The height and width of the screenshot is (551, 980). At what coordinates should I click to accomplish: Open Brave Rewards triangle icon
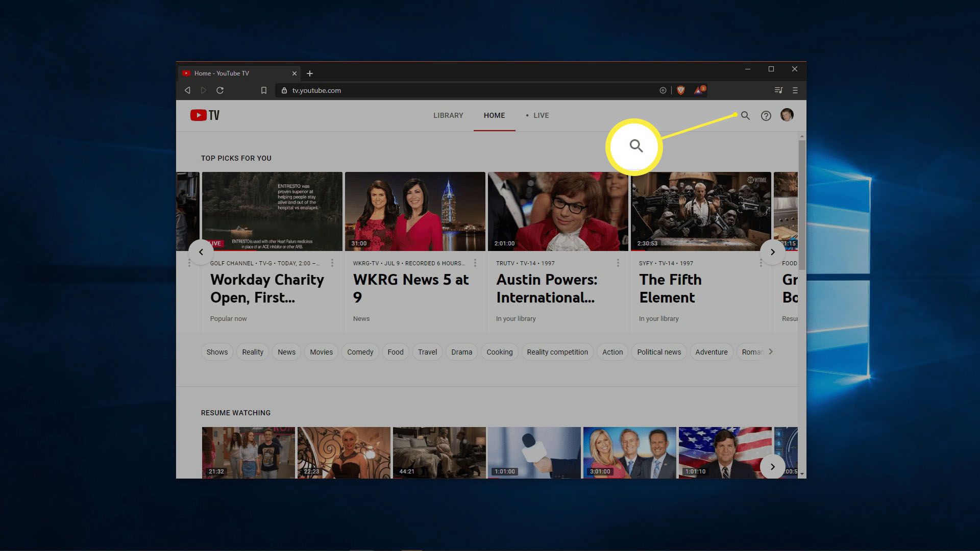point(699,90)
